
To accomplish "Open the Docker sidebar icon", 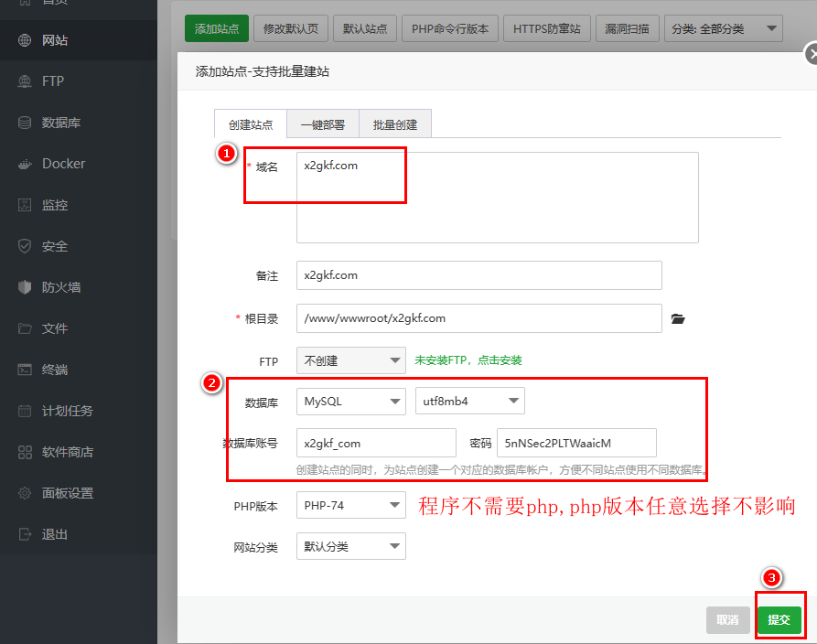I will (25, 164).
